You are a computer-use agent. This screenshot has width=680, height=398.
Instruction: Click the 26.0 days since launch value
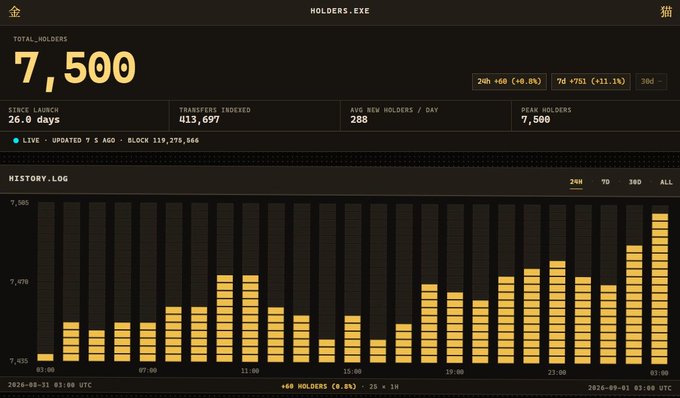pos(34,120)
